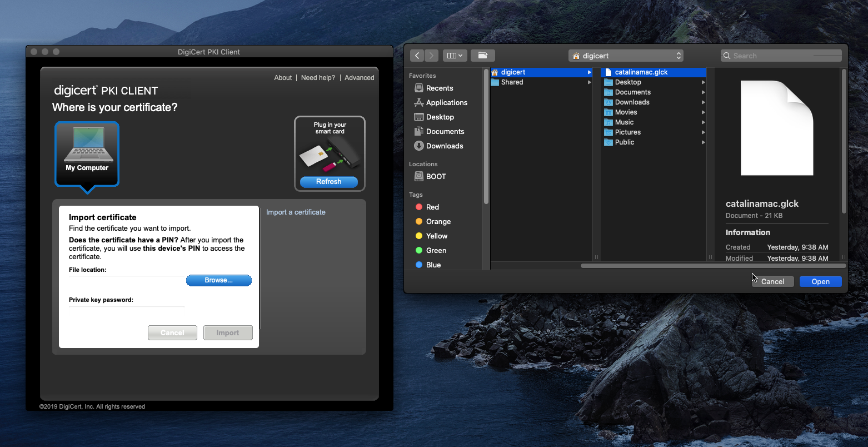Click the Import button
868x447 pixels.
(x=228, y=332)
